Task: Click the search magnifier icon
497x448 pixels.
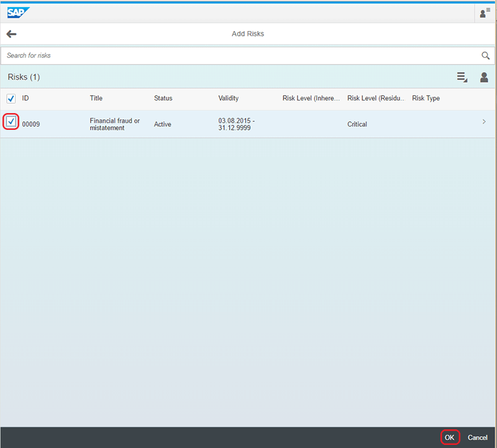Action: click(x=486, y=56)
